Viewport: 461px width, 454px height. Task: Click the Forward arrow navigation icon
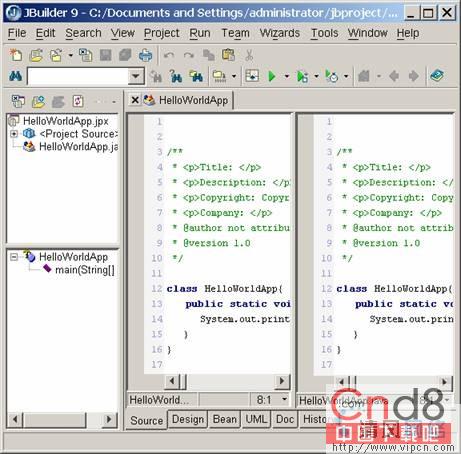[414, 76]
